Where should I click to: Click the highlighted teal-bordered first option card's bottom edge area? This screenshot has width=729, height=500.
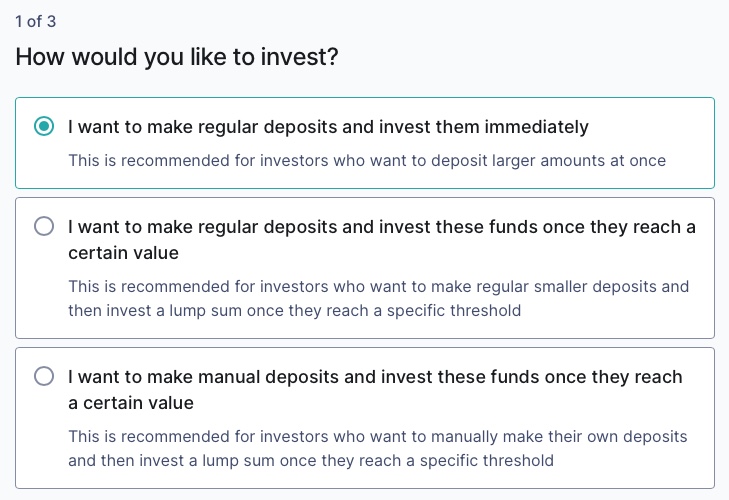[364, 182]
